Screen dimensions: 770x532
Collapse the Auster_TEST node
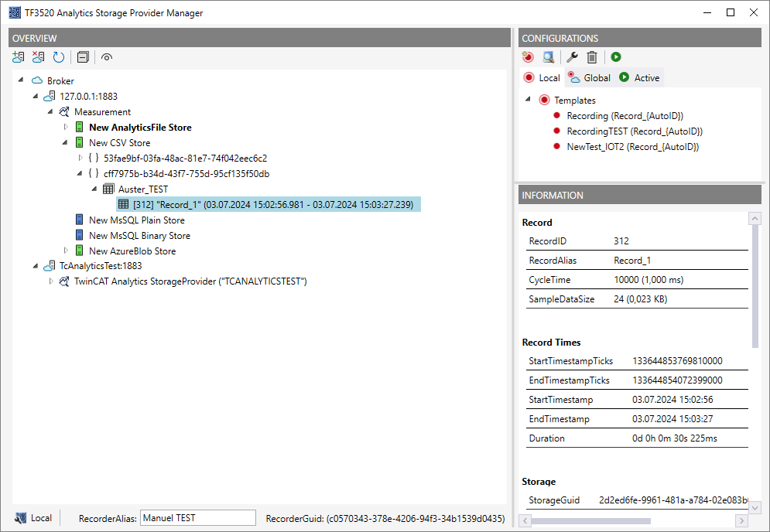click(94, 189)
